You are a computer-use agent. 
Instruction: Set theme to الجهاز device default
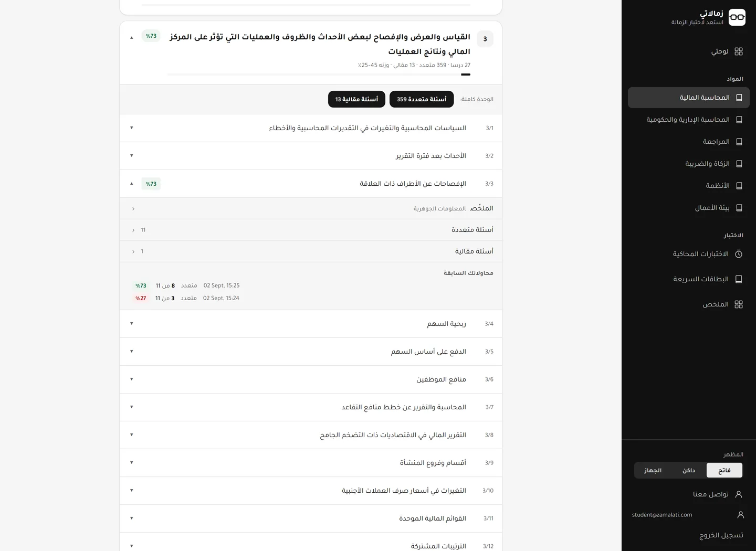pyautogui.click(x=653, y=470)
